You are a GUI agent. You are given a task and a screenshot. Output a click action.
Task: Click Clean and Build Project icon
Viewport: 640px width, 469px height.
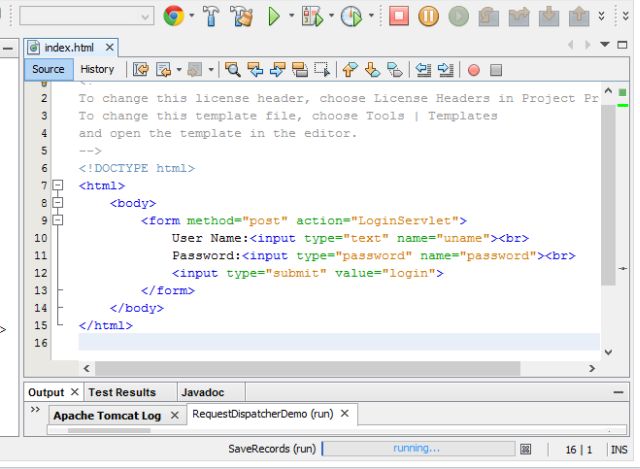tap(242, 16)
